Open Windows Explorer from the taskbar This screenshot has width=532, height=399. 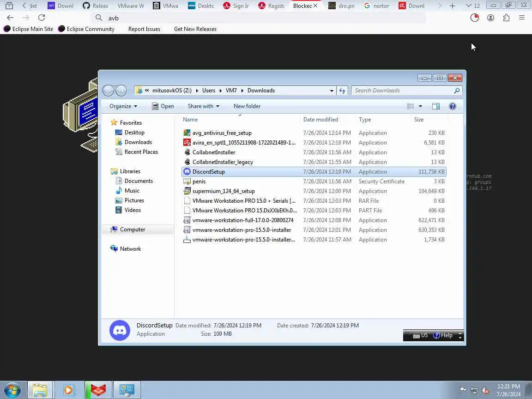(40, 390)
